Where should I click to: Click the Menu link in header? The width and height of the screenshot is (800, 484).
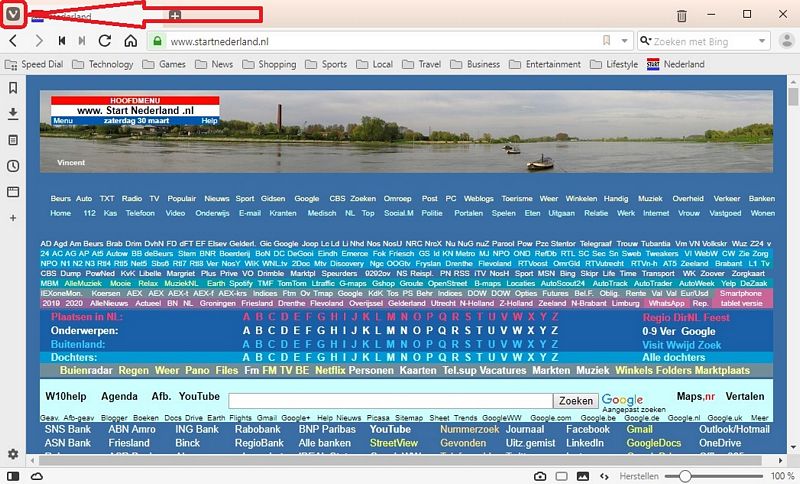(63, 121)
